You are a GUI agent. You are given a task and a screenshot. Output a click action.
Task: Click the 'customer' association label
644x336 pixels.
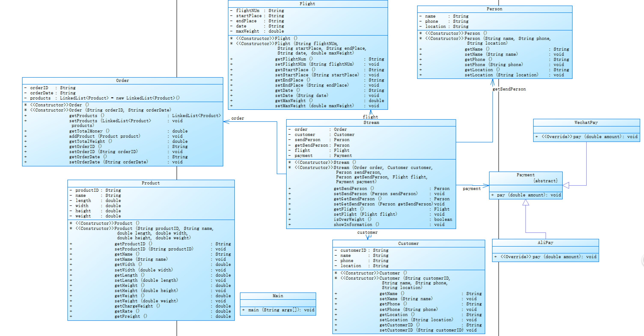click(x=367, y=232)
